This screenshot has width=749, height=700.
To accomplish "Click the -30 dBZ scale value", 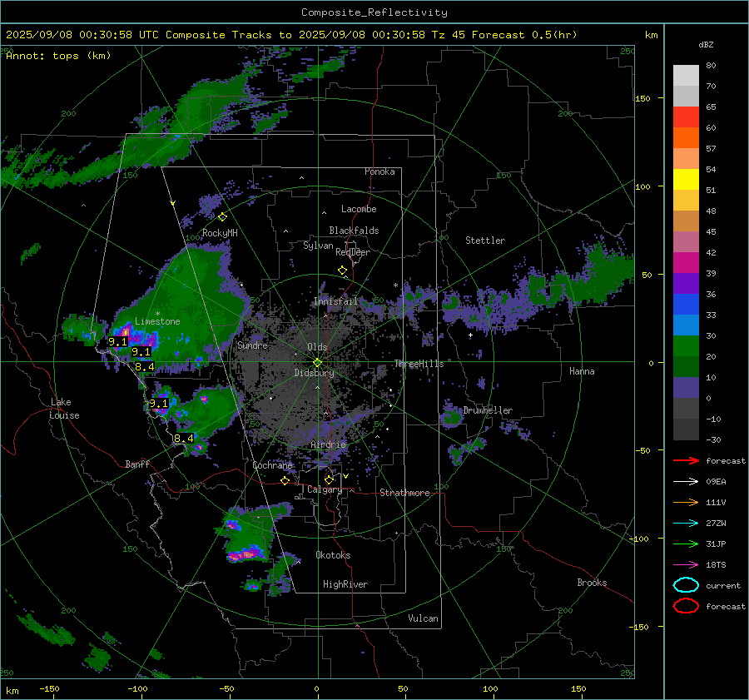I will point(713,439).
